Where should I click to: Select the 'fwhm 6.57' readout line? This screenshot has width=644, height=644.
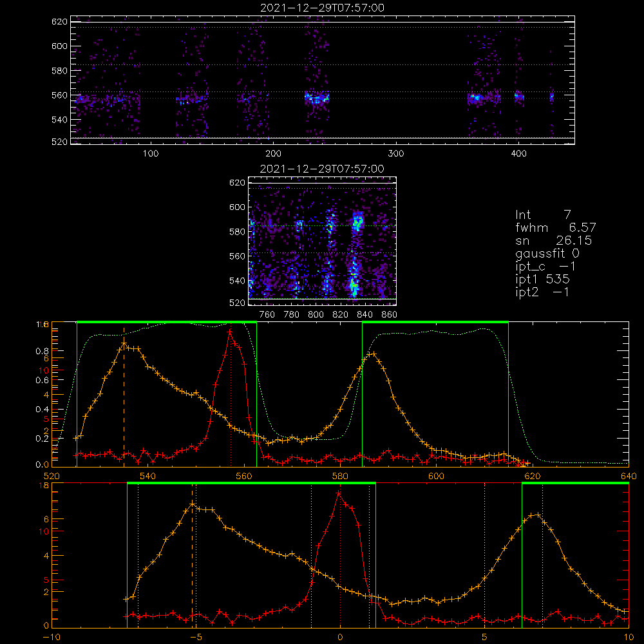tap(555, 227)
